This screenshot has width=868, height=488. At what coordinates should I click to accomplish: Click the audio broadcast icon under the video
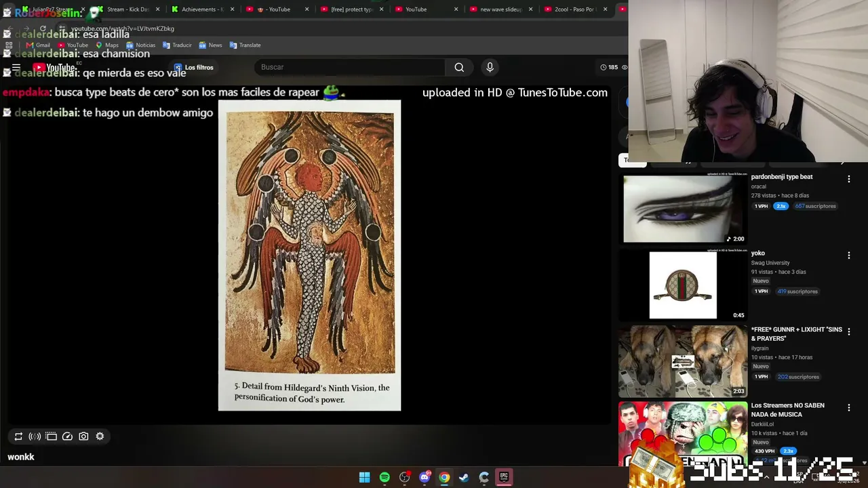tap(35, 436)
